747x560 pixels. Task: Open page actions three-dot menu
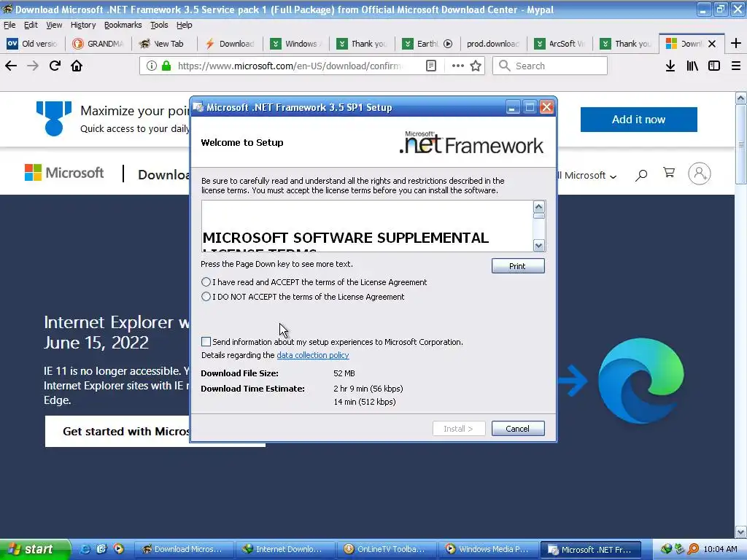(x=458, y=66)
